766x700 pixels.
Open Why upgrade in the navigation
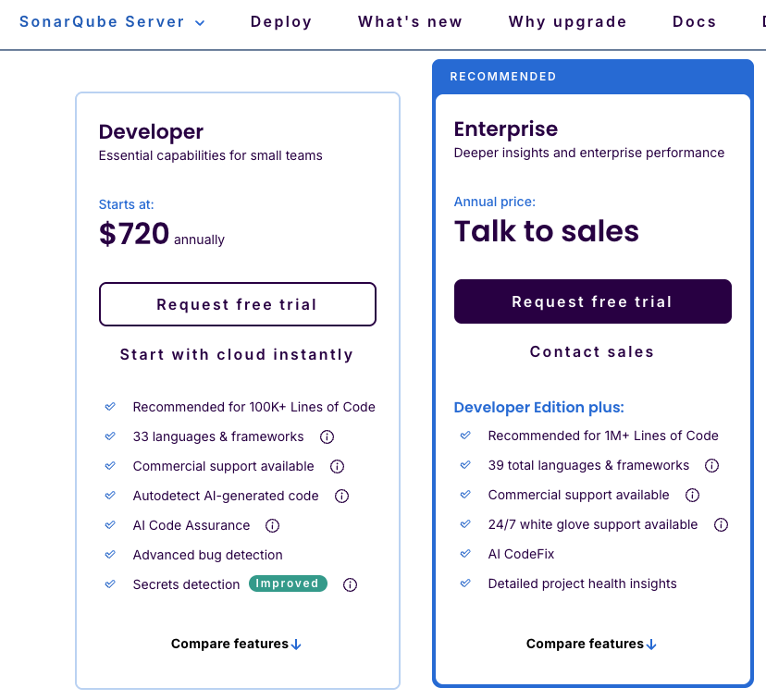pos(567,21)
